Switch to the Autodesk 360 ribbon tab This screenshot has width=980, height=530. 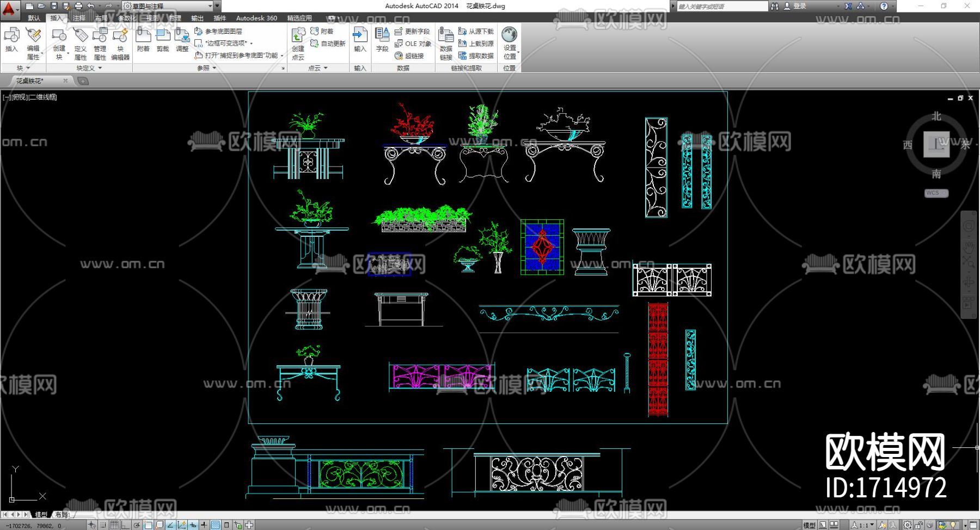tap(256, 18)
